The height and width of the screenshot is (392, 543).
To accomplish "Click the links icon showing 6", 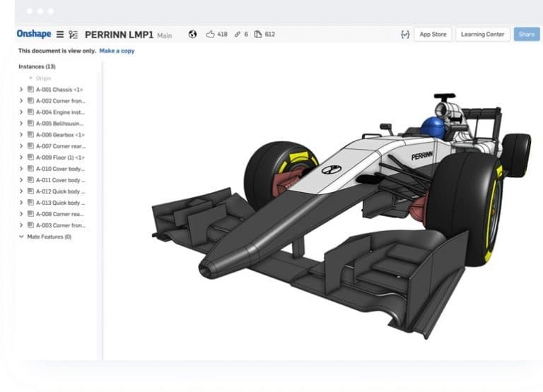I will pyautogui.click(x=238, y=34).
